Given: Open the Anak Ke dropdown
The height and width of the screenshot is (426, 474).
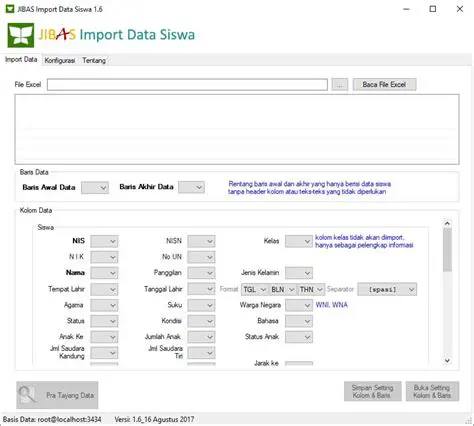Looking at the screenshot, I should (104, 337).
